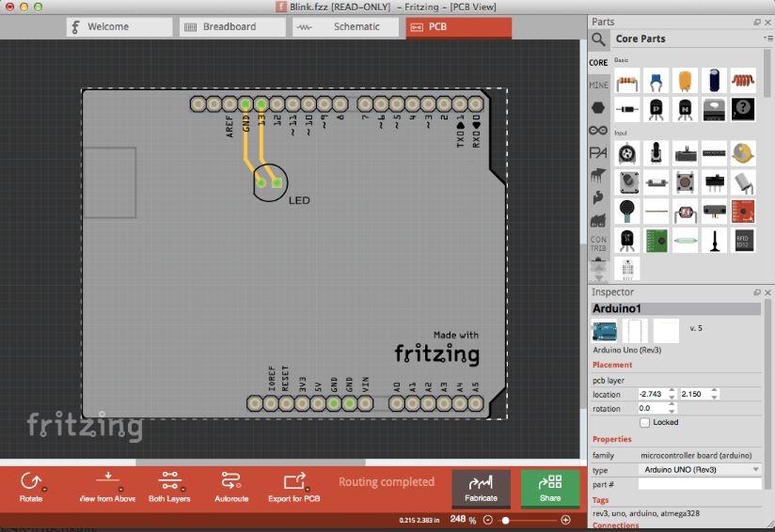The height and width of the screenshot is (532, 775).
Task: Click the Arduino pin 13 pad
Action: pos(261,103)
